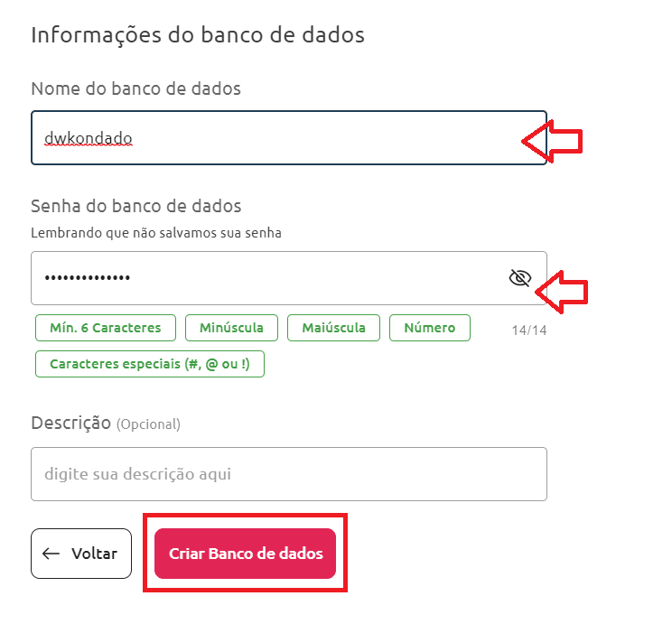Click the hint about not saving your password

pos(156,233)
